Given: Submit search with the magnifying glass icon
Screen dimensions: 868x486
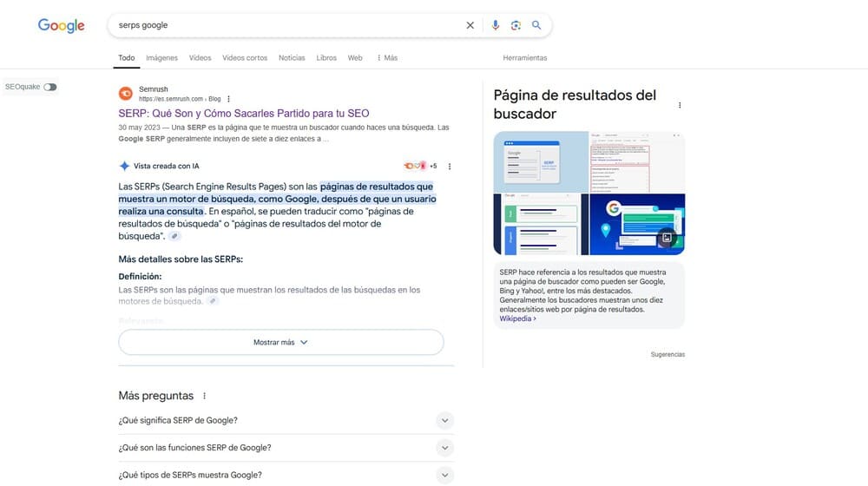Looking at the screenshot, I should tap(536, 25).
